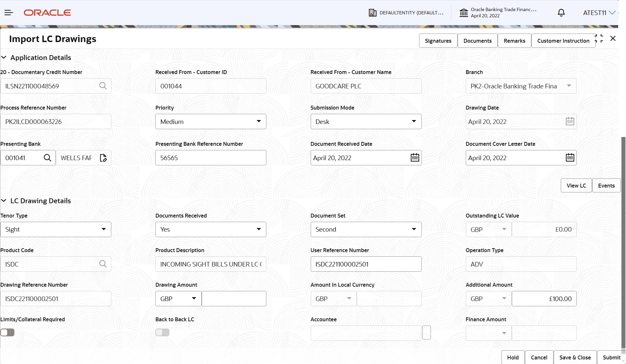
Task: Open the Priority dropdown
Action: (x=259, y=121)
